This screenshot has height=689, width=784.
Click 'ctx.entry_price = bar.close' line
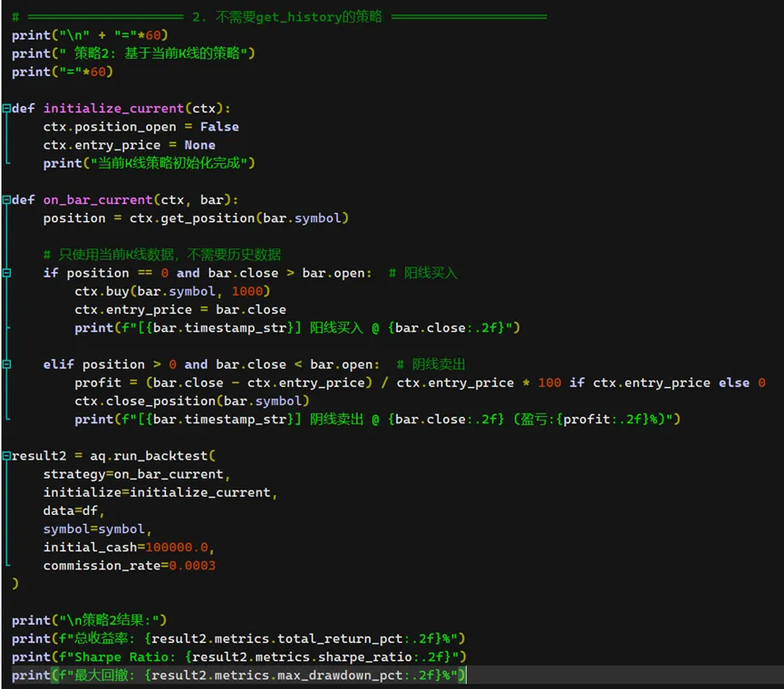[x=180, y=309]
